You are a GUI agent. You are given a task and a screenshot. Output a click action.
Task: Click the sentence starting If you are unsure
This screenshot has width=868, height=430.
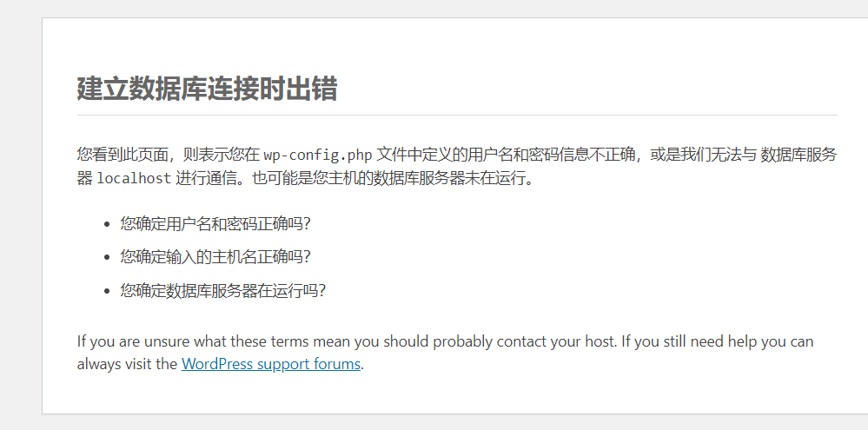(347, 341)
